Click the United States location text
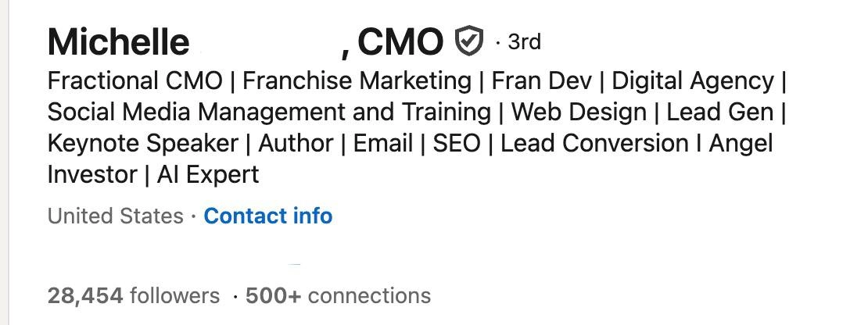This screenshot has height=325, width=868. click(115, 216)
